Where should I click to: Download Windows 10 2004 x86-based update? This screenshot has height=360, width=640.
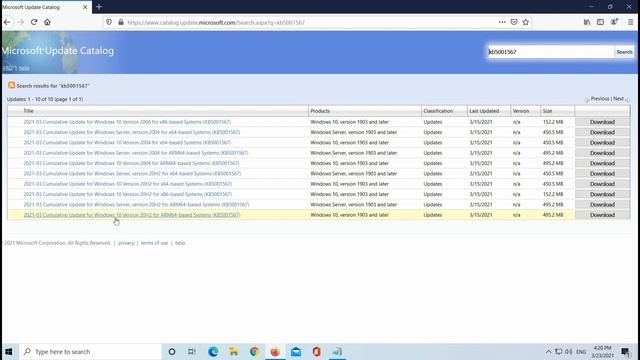(x=602, y=122)
